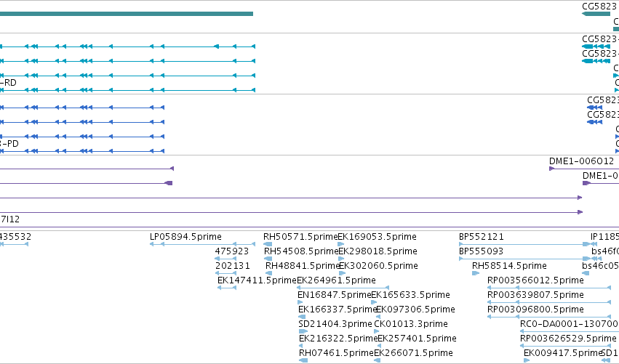Select the CK01013.3prime feature label
This screenshot has width=619, height=364.
tap(411, 324)
